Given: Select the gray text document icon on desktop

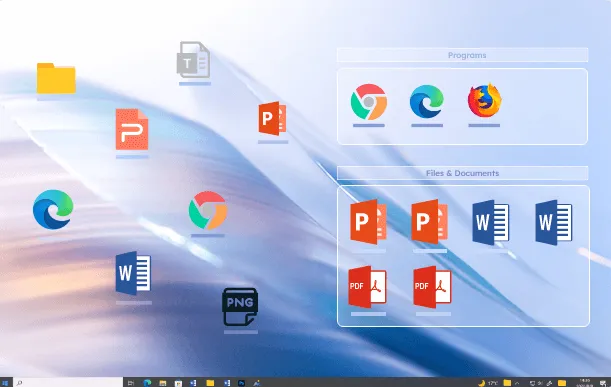Looking at the screenshot, I should [x=193, y=60].
